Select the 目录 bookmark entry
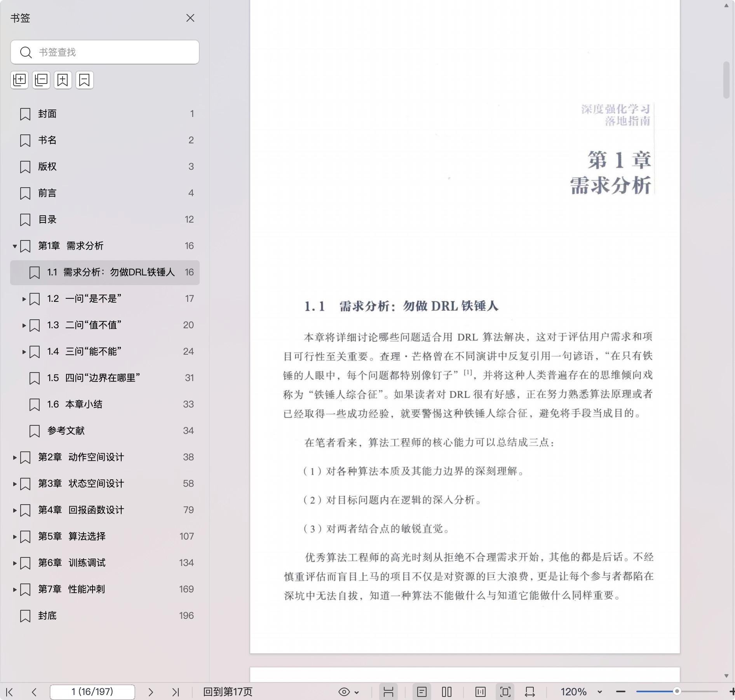Screen dimensions: 735x700 [47, 219]
